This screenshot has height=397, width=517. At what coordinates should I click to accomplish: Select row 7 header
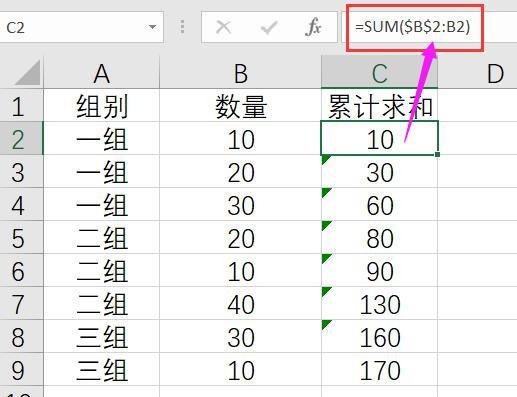[21, 303]
